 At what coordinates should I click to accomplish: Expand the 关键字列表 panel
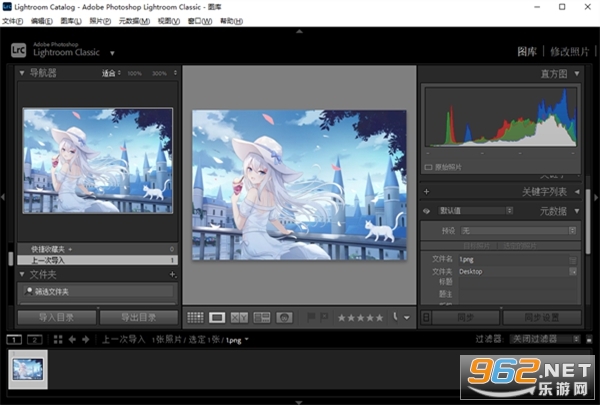point(577,191)
